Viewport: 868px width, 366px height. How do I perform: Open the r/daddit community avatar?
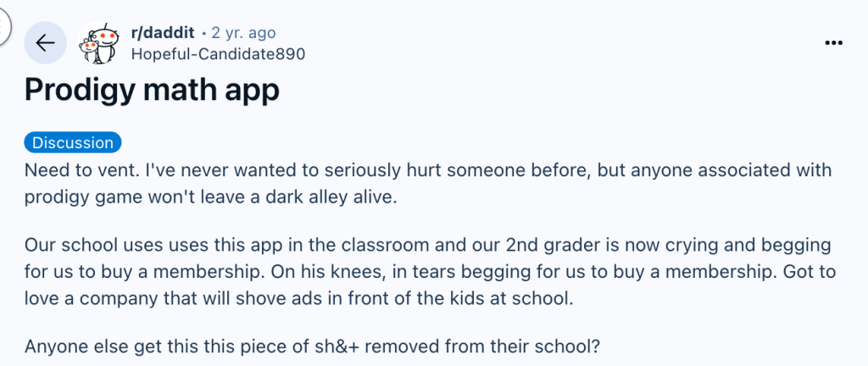98,42
